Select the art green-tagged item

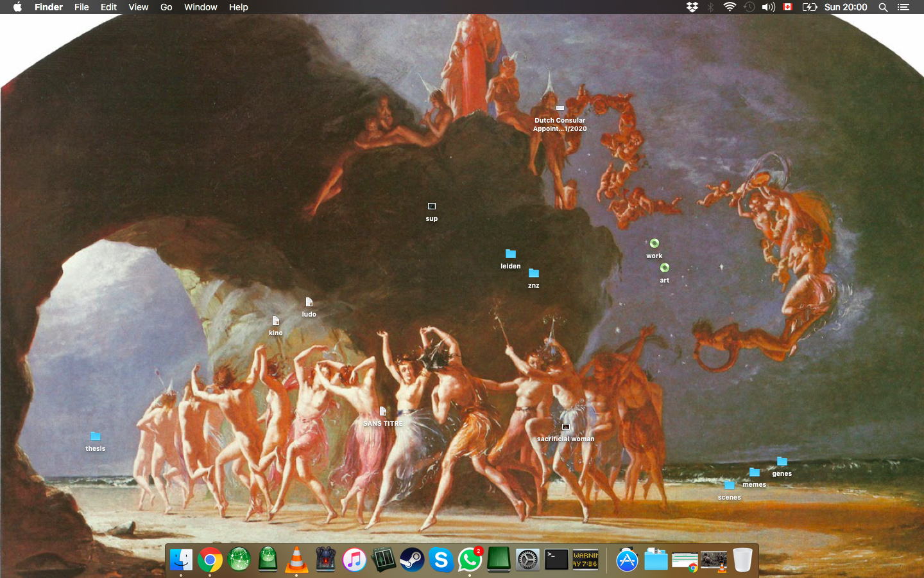665,268
